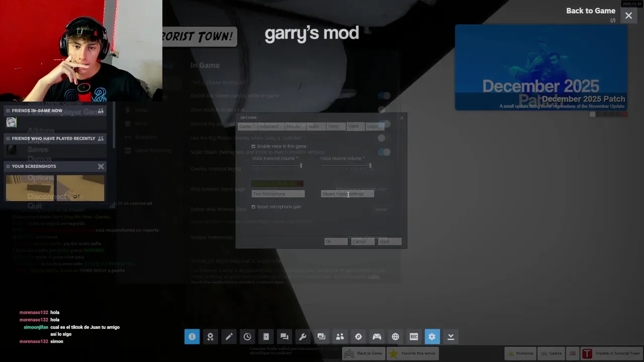Image resolution: width=644 pixels, height=362 pixels.
Task: Click the Voice receive volume slider
Action: pos(346,166)
